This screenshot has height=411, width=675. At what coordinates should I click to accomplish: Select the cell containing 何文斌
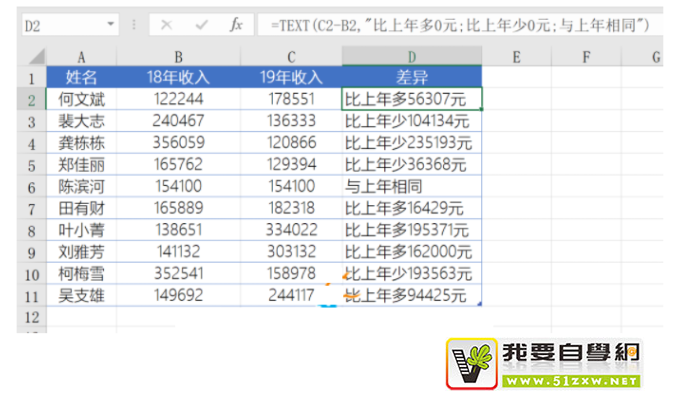(80, 99)
